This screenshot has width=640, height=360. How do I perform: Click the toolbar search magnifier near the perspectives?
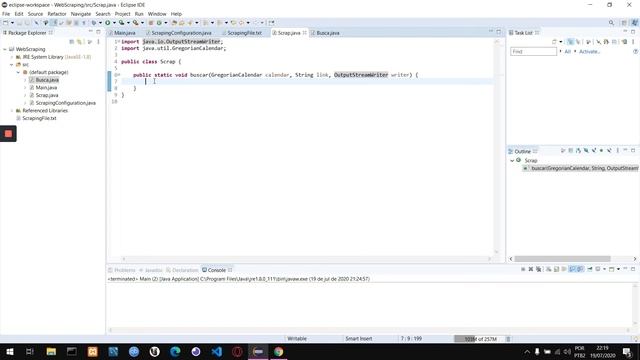(611, 23)
